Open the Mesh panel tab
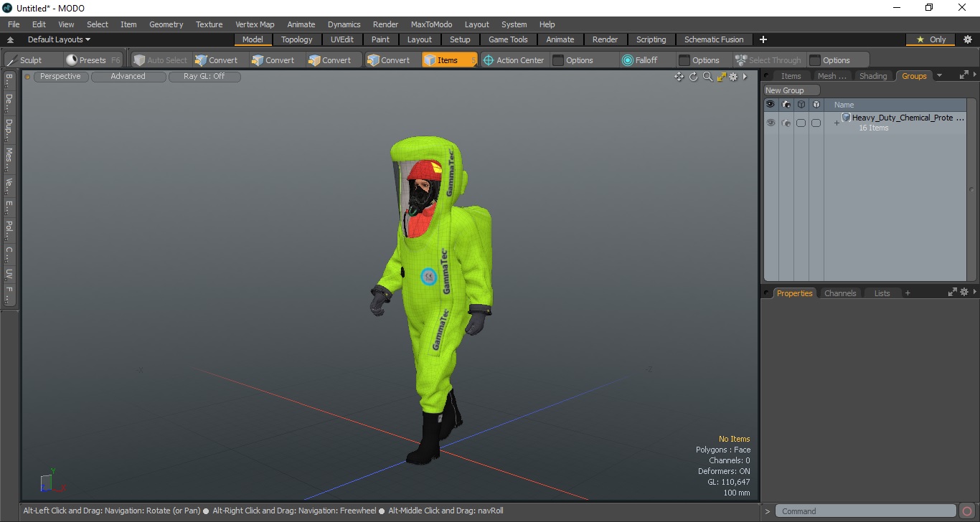The image size is (980, 522). [831, 76]
